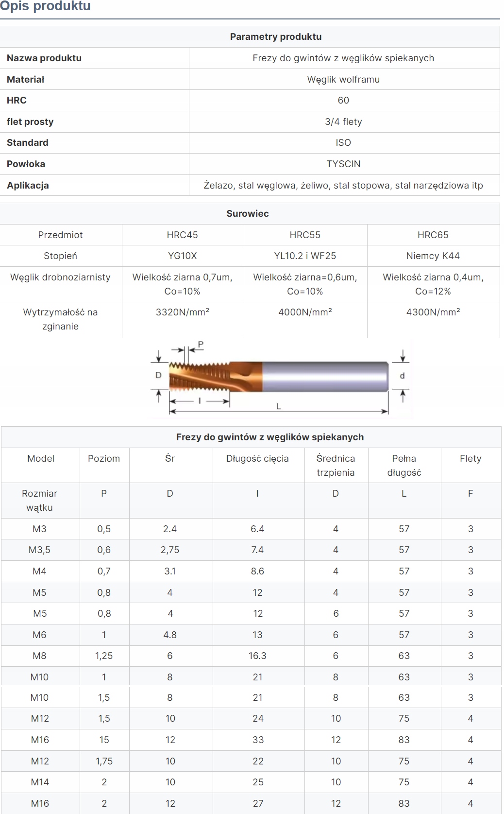504x814 pixels.
Task: Click the '3/4 flety' value
Action: [x=343, y=121]
